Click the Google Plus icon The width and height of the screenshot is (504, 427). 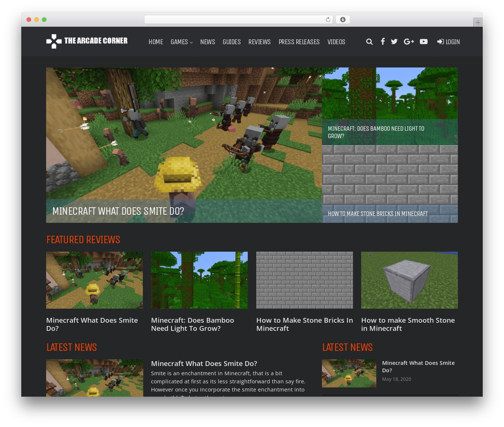click(x=409, y=42)
